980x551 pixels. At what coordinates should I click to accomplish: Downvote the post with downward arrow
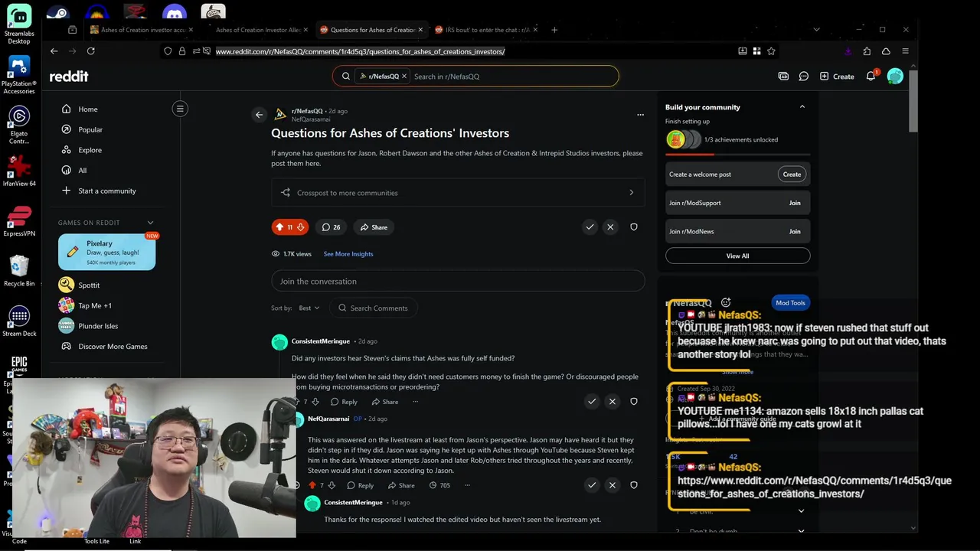pos(300,227)
